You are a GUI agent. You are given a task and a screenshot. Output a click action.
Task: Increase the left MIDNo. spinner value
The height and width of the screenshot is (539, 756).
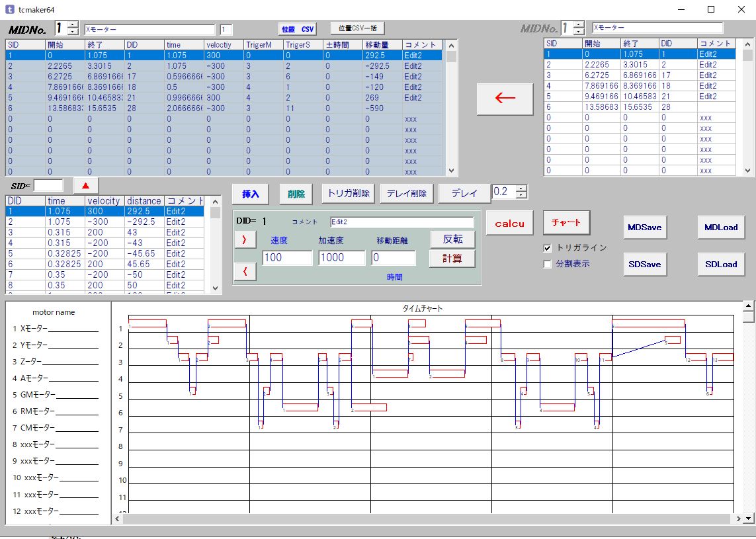73,24
